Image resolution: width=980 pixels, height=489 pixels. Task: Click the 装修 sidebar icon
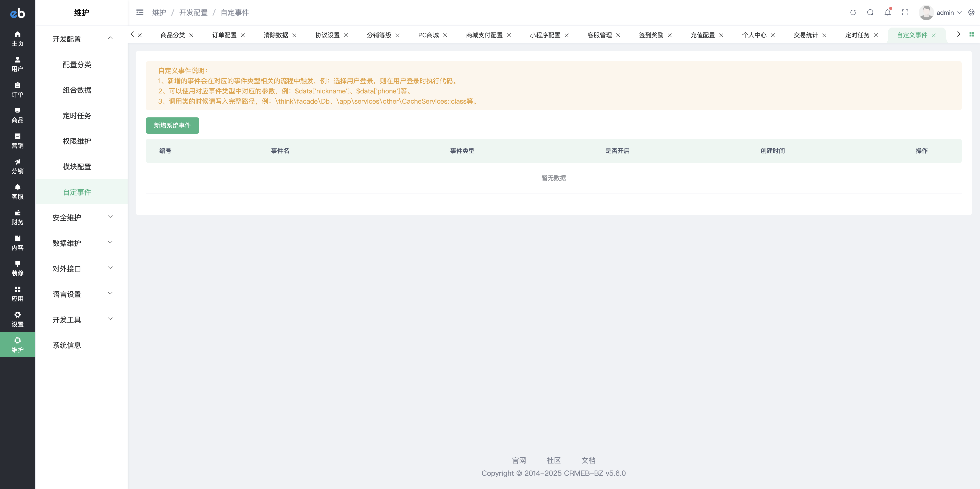point(17,267)
